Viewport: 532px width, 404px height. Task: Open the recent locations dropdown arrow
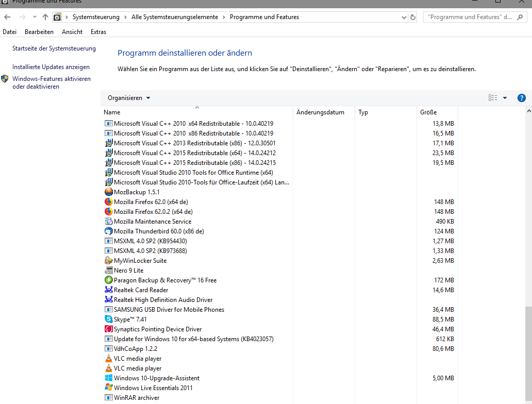pos(34,17)
